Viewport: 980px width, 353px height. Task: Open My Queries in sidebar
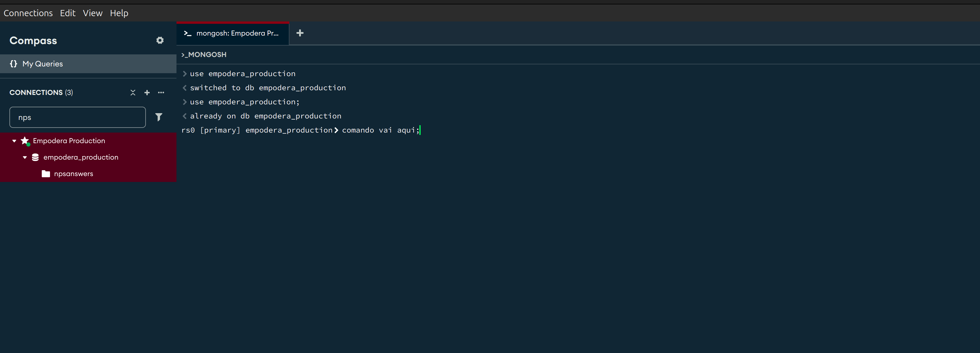point(43,64)
